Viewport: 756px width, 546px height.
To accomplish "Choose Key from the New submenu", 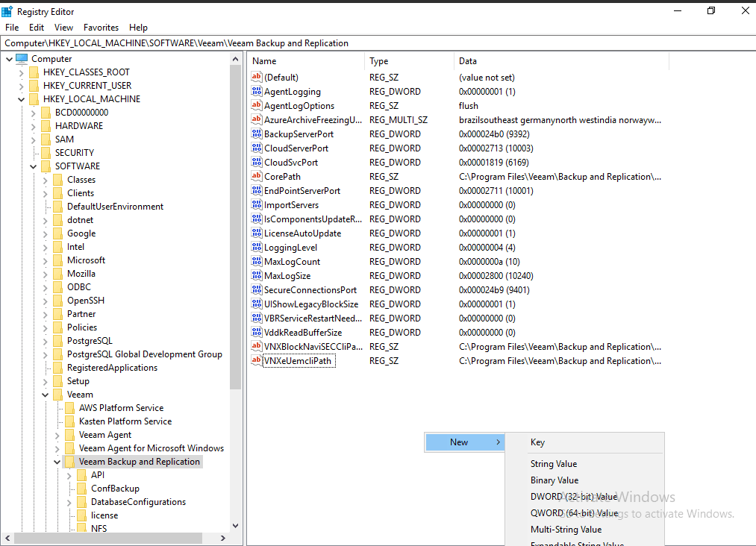I will 537,442.
